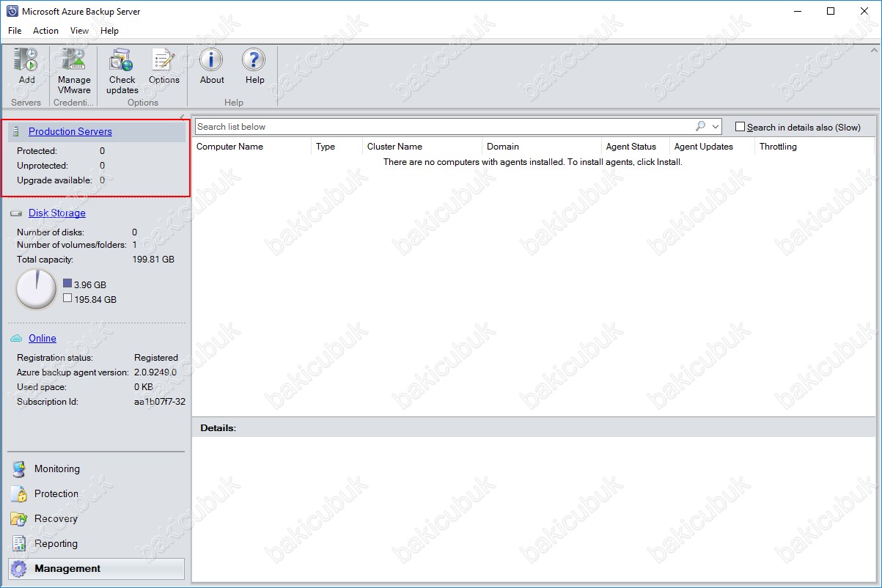This screenshot has height=588, width=882.
Task: Maximize the Azure Backup Server window
Action: pyautogui.click(x=831, y=11)
